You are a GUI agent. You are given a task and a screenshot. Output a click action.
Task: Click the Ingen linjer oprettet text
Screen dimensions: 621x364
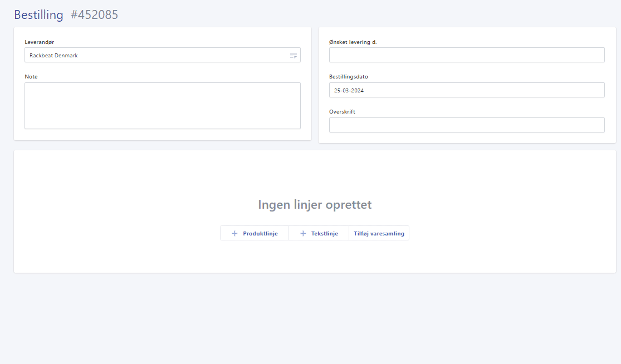[x=315, y=204]
